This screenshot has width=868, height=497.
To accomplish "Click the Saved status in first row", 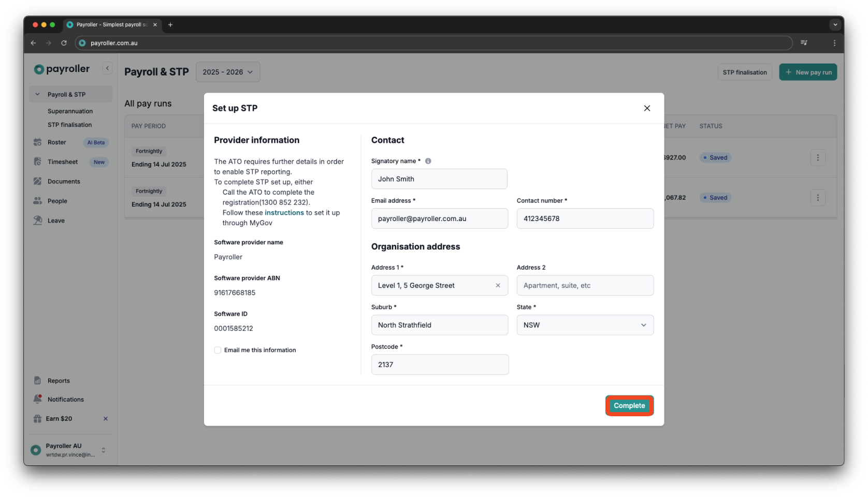I will coord(715,157).
